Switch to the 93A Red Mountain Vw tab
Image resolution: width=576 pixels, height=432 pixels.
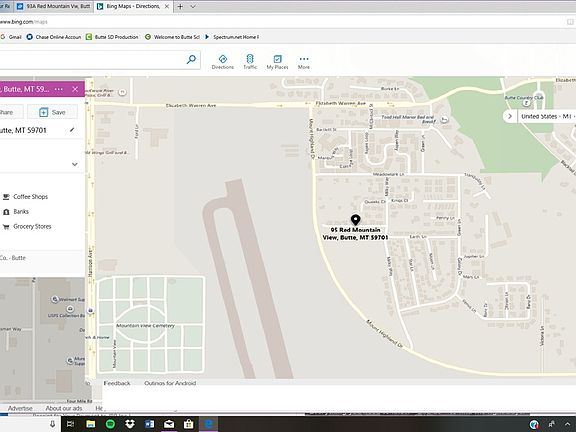point(54,6)
